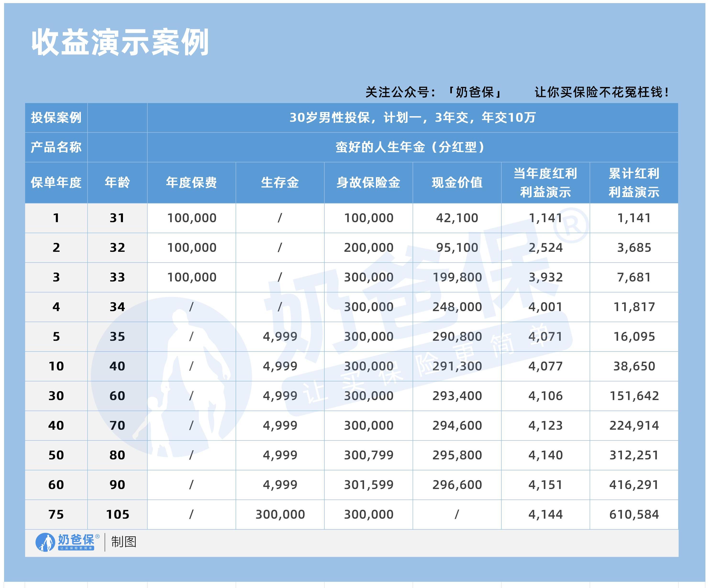The width and height of the screenshot is (709, 588).
Task: Click the death benefit cell 301,599
Action: coord(368,485)
